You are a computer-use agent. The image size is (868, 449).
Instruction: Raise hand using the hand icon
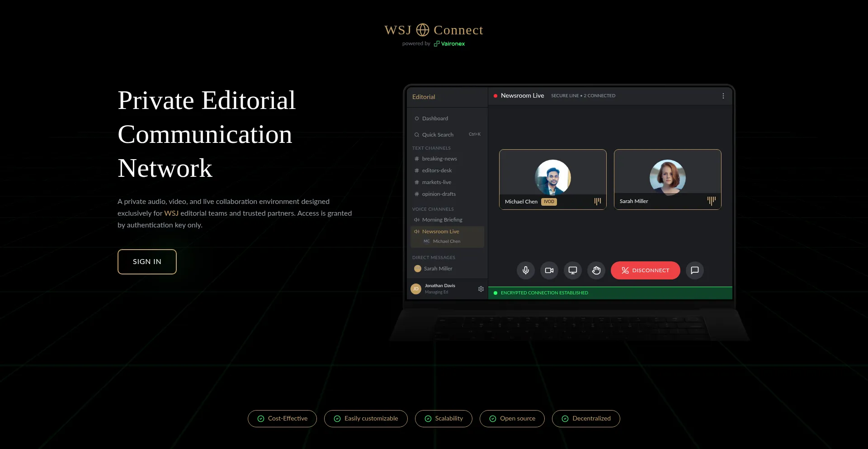[x=596, y=270]
